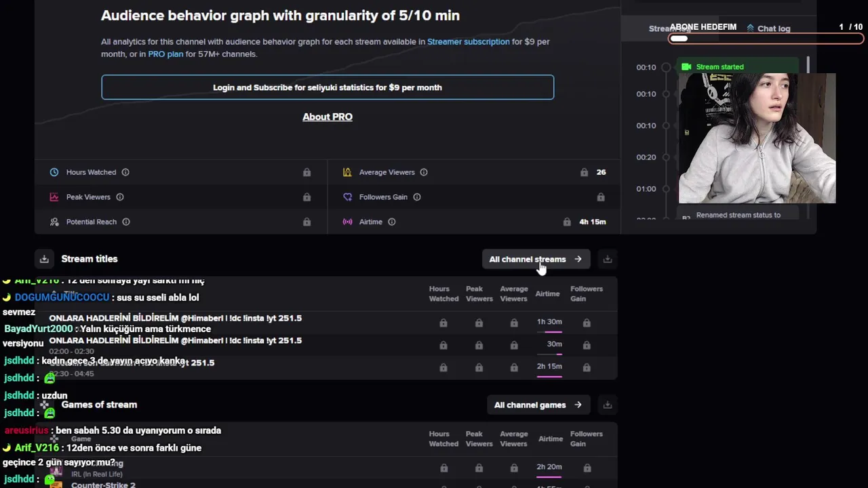Open info tooltip beside Hours Watched

125,172
